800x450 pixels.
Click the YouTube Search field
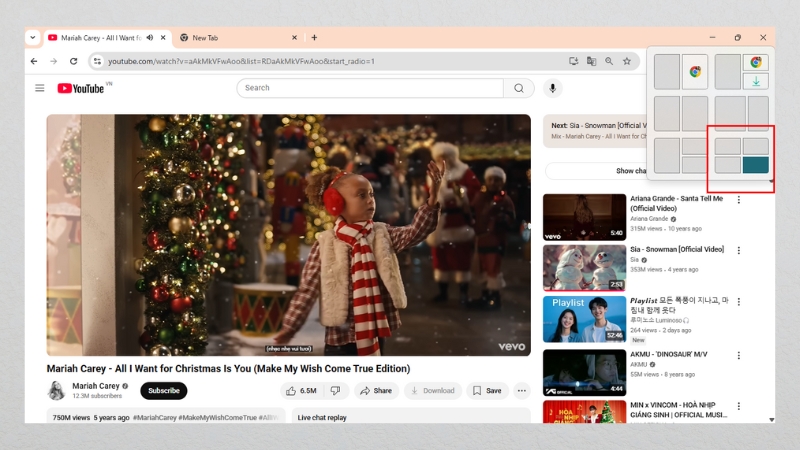coord(370,88)
